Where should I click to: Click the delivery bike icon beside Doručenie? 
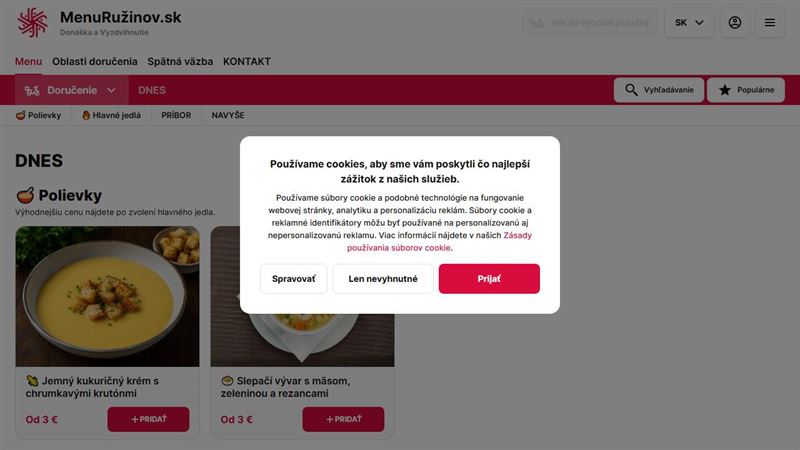(x=32, y=90)
